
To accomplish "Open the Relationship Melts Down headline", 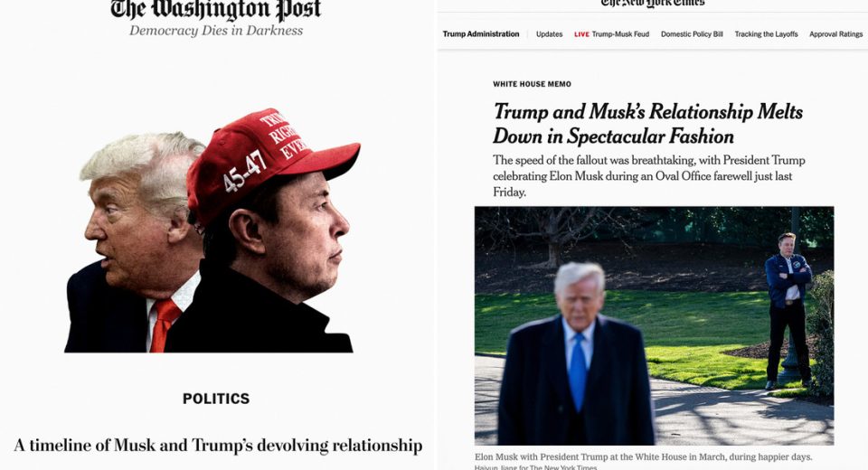I will click(x=647, y=124).
